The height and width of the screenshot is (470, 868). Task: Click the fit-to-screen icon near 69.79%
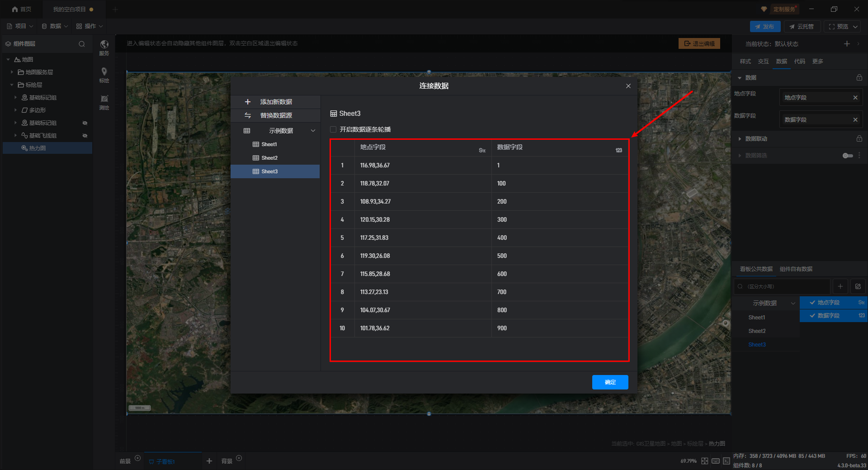(704, 461)
